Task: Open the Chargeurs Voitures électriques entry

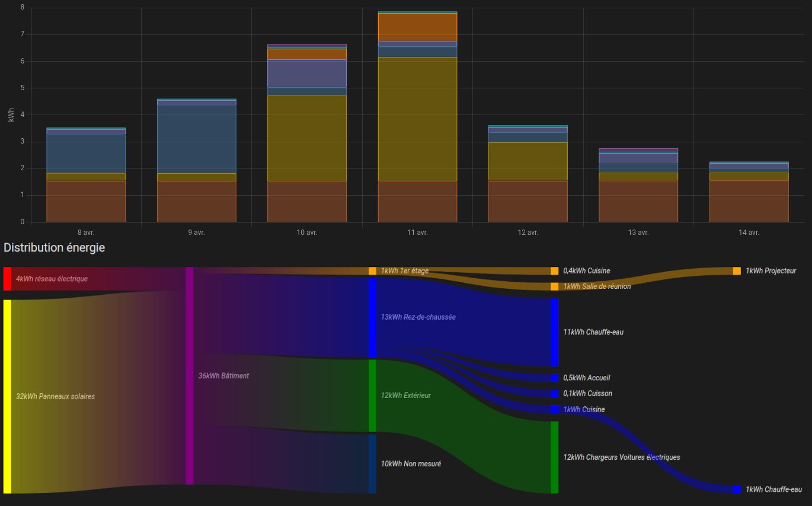Action: point(621,457)
